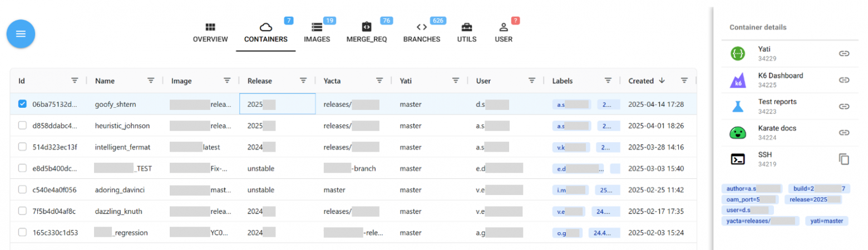Open the Overview tab

[x=210, y=33]
